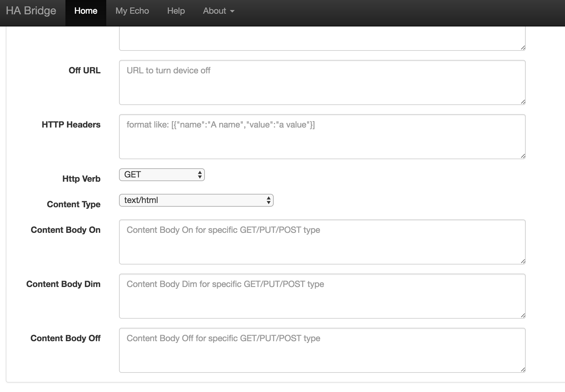Focus the Off URL text area
The width and height of the screenshot is (565, 392).
pyautogui.click(x=322, y=82)
